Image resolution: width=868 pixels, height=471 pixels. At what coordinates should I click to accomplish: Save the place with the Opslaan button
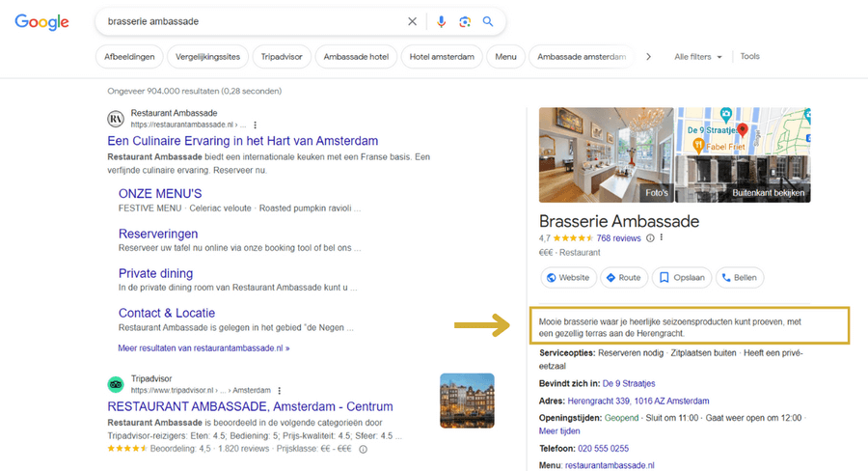pyautogui.click(x=682, y=278)
